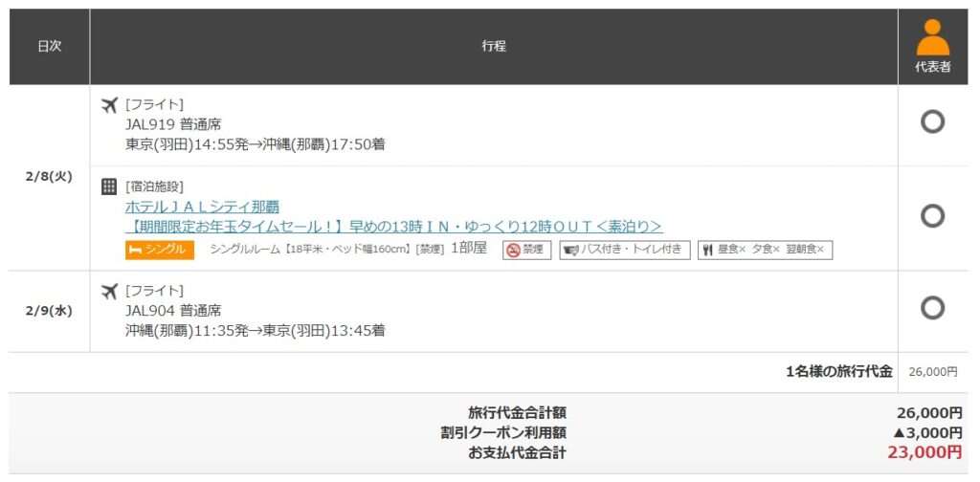Click the 旅行代金合計額 label
The width and height of the screenshot is (980, 482).
518,413
